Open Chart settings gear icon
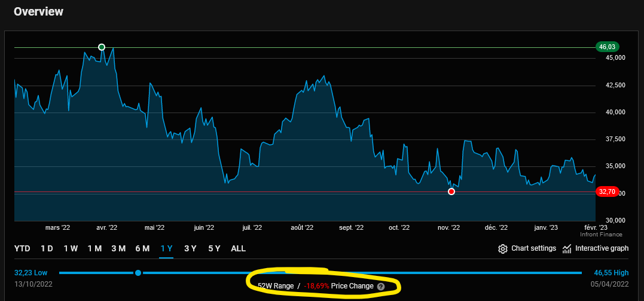644x301 pixels. (x=503, y=248)
